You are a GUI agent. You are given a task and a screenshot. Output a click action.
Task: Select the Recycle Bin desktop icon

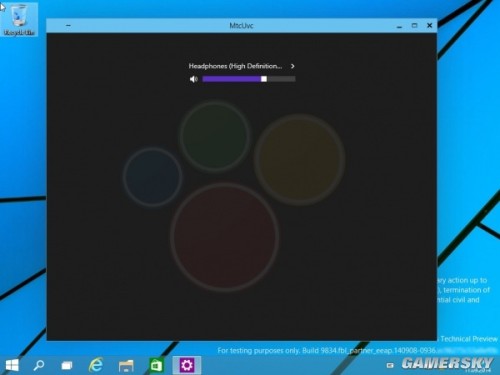(x=19, y=19)
